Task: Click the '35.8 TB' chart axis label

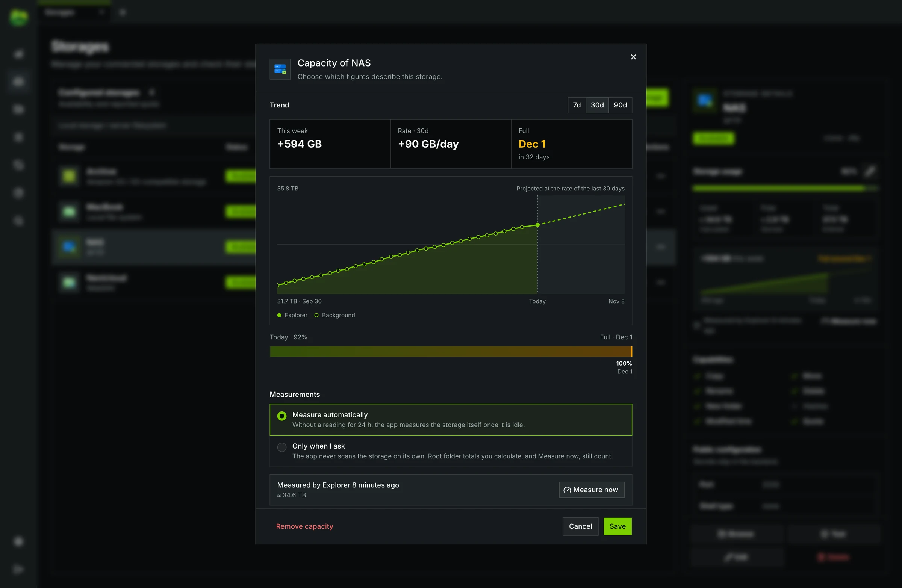Action: (287, 188)
